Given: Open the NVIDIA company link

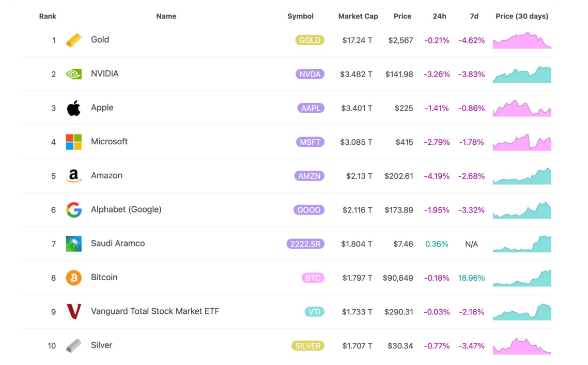Looking at the screenshot, I should [104, 73].
